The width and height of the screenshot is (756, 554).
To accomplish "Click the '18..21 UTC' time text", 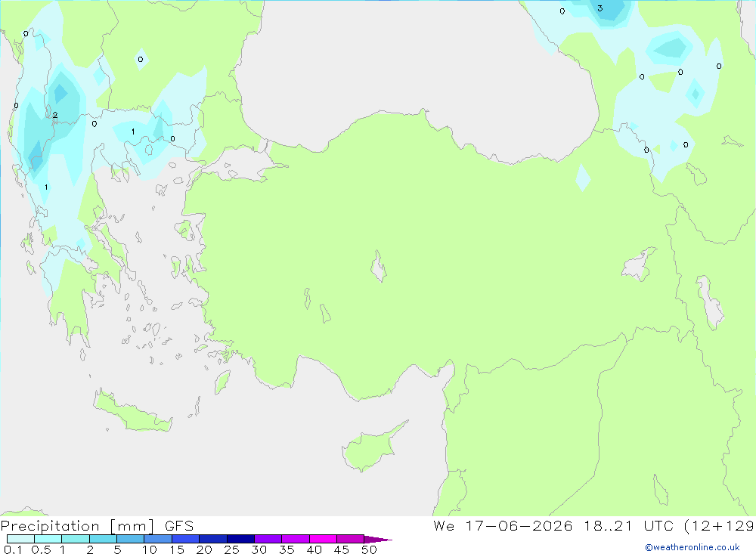I will click(628, 526).
